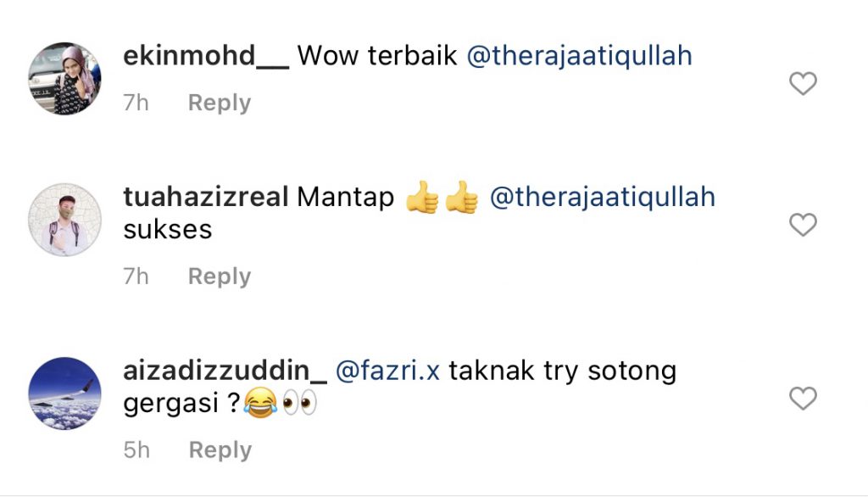Viewport: 868px width, 497px height.
Task: Open ekinmohd__'s profile picture
Action: [x=64, y=78]
